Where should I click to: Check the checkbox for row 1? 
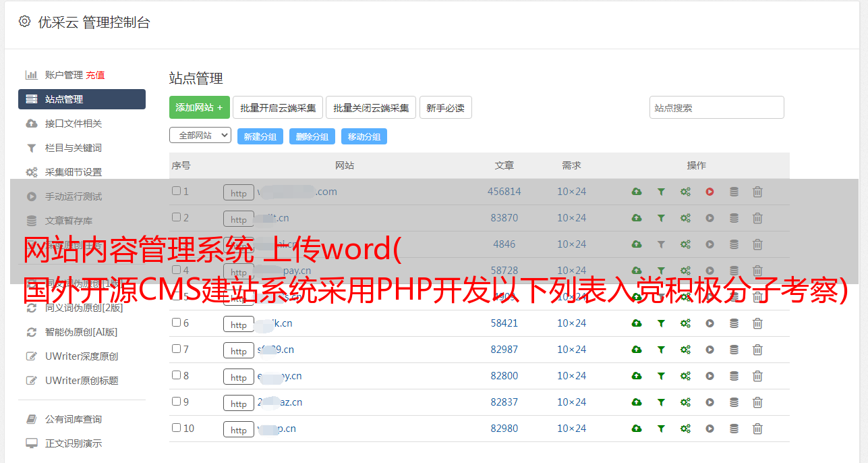176,191
